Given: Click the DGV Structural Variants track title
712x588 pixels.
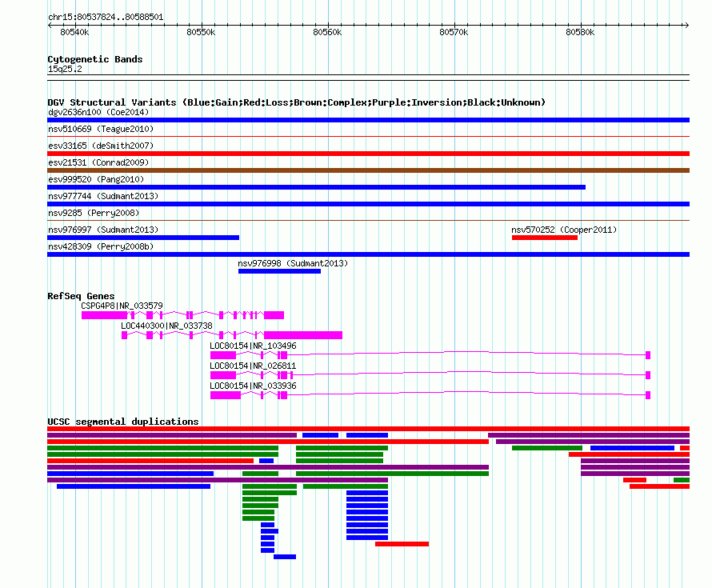Looking at the screenshot, I should coord(297,102).
